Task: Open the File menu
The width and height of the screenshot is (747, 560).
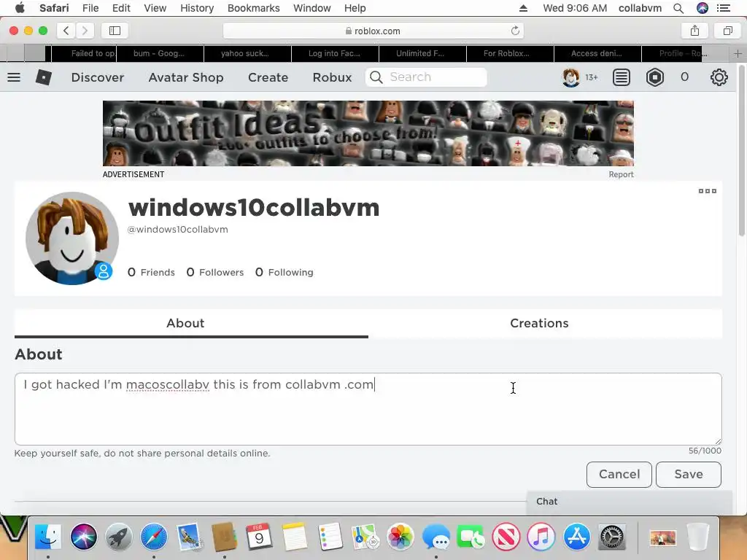Action: (x=90, y=8)
